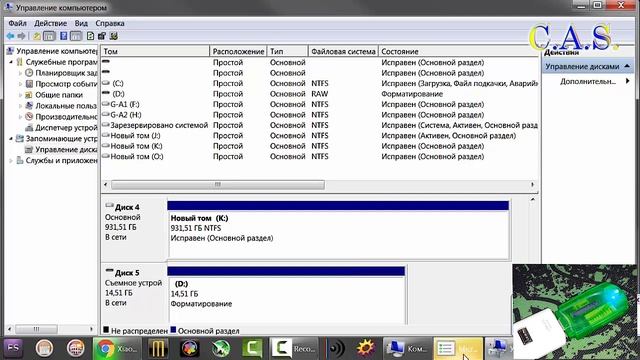Select the G-A1 (F:) volume row

tap(320, 104)
